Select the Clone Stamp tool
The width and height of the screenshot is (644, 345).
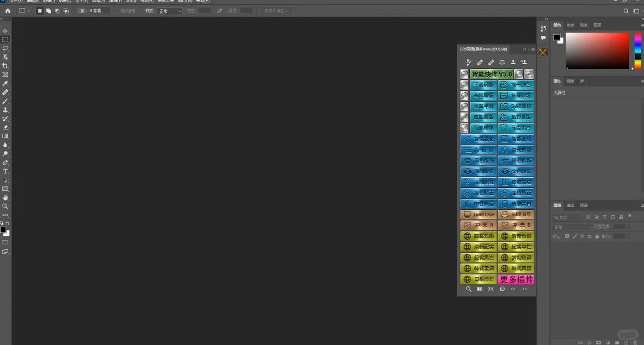coord(5,110)
